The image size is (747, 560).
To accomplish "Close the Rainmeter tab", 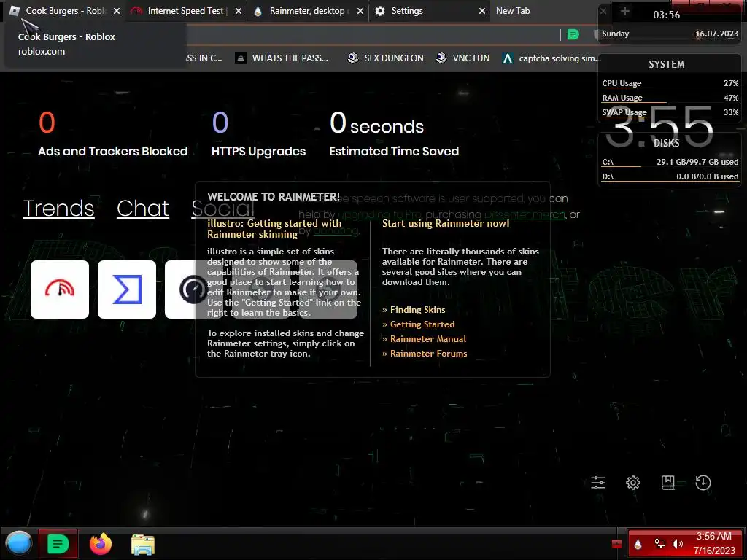I will (360, 11).
